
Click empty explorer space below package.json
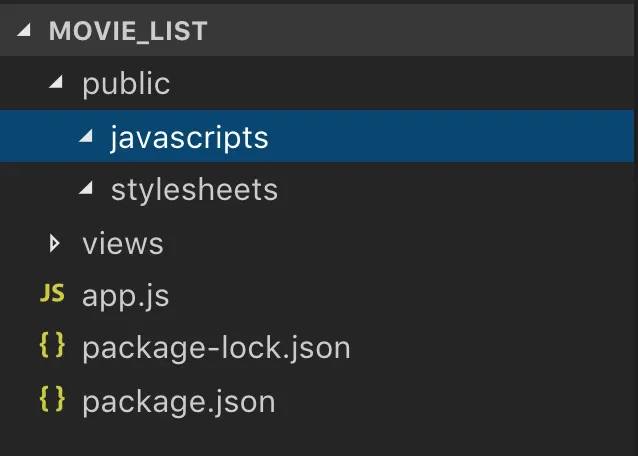(x=320, y=438)
